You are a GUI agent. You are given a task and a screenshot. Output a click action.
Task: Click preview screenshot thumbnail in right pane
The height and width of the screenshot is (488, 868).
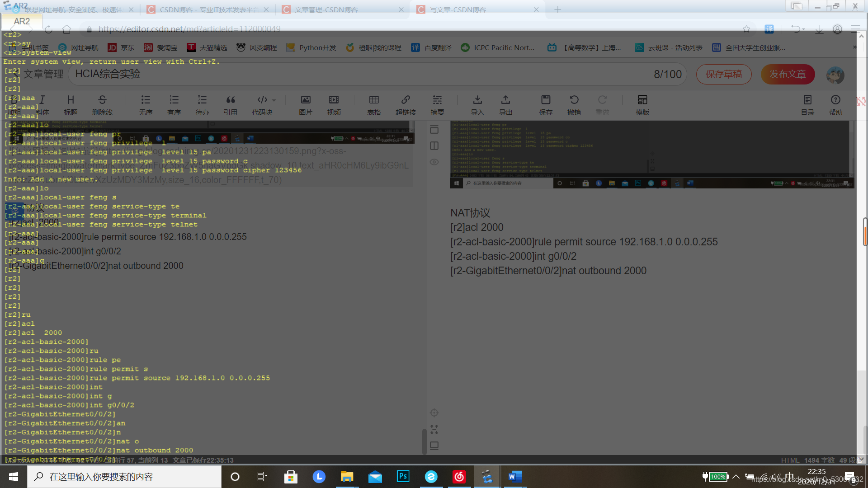[x=652, y=154]
